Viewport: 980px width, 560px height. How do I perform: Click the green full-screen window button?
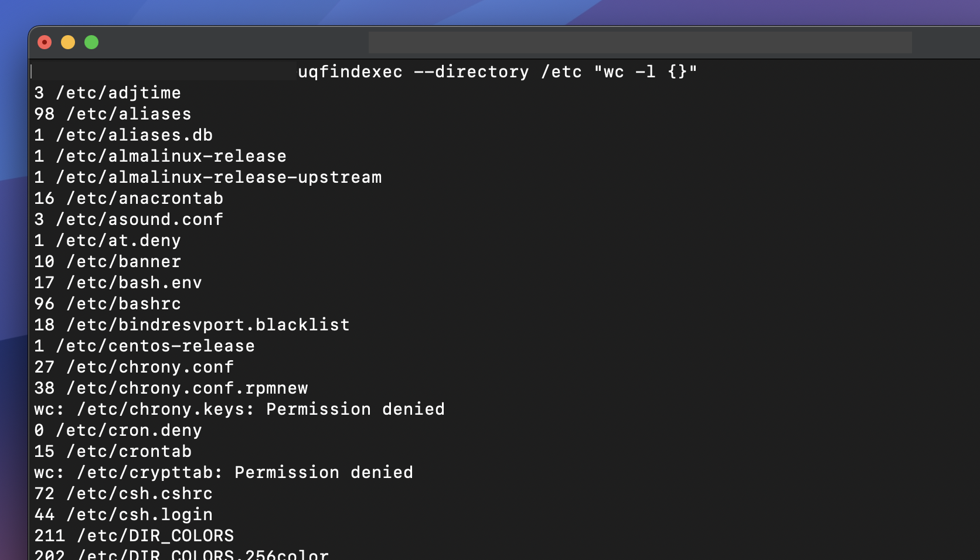click(x=91, y=42)
